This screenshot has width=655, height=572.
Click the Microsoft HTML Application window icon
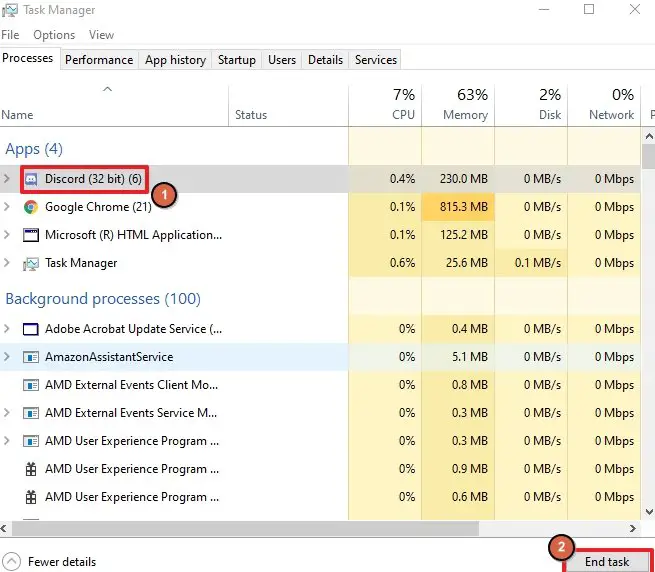(31, 235)
